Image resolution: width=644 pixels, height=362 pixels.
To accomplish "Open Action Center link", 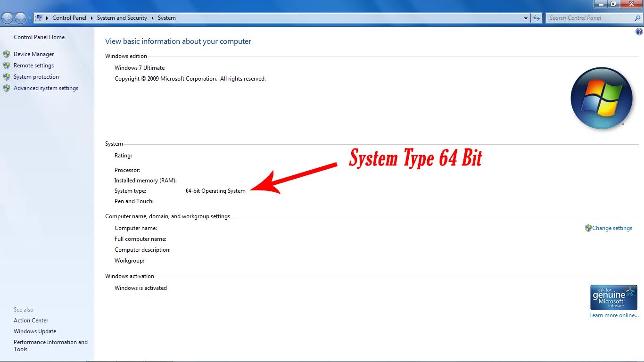I will (x=31, y=321).
